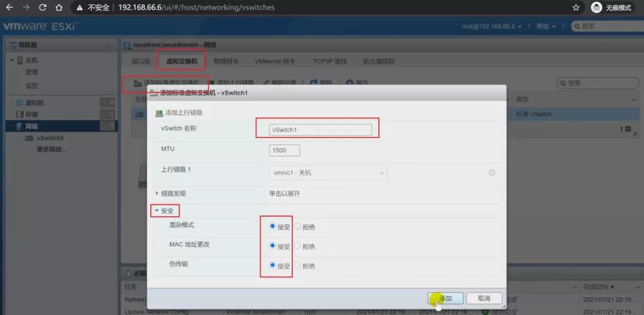Click the vSwitch0 item in the navigator
The width and height of the screenshot is (644, 315).
point(50,138)
